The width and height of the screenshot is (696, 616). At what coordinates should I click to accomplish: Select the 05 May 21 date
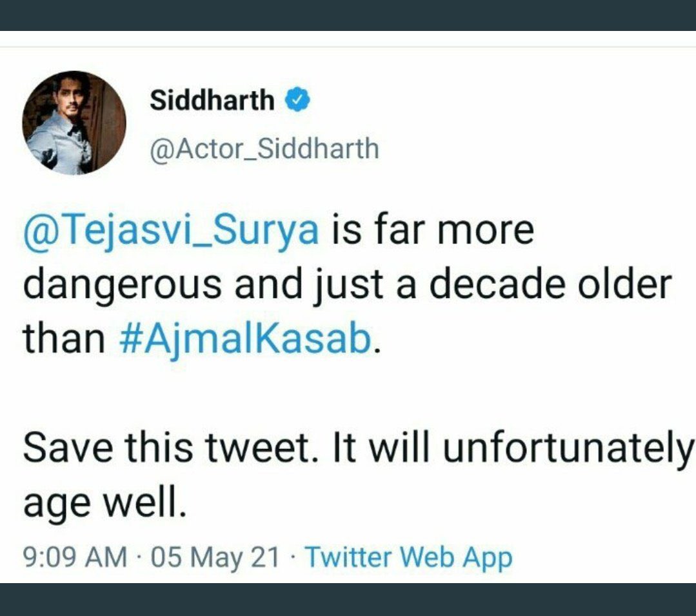216,557
